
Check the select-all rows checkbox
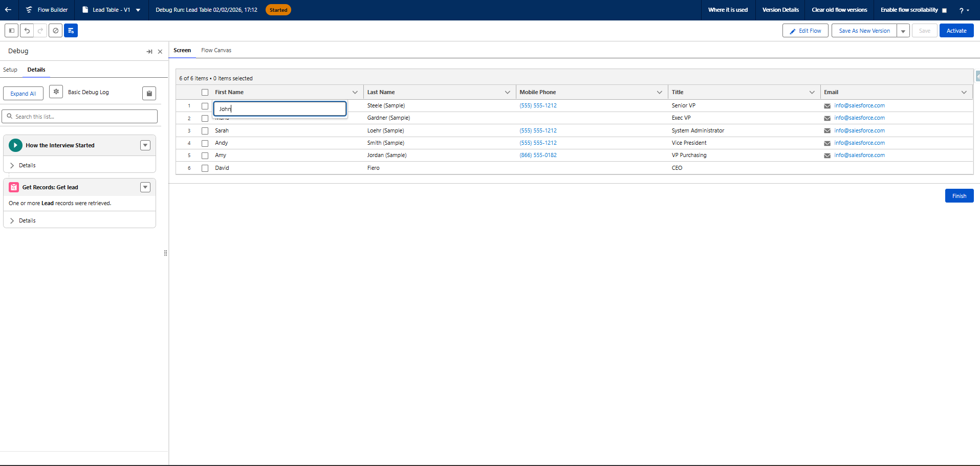205,93
